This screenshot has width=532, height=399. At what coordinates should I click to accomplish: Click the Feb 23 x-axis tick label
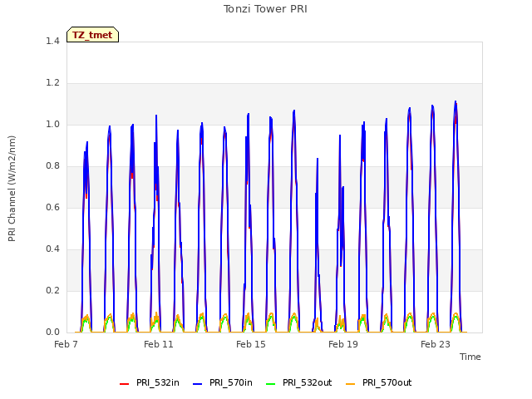(x=436, y=344)
